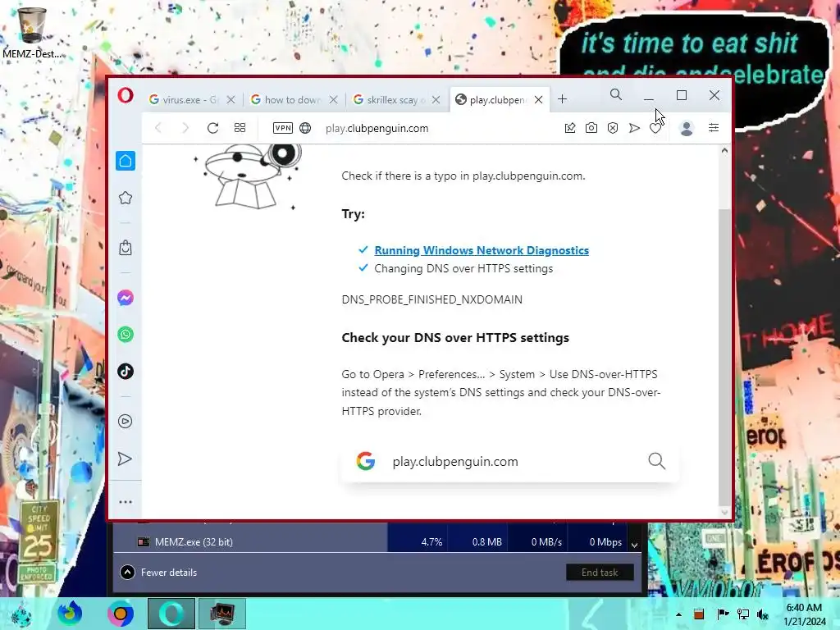This screenshot has height=630, width=840.
Task: Open the volume speaker tray icon
Action: pyautogui.click(x=763, y=614)
